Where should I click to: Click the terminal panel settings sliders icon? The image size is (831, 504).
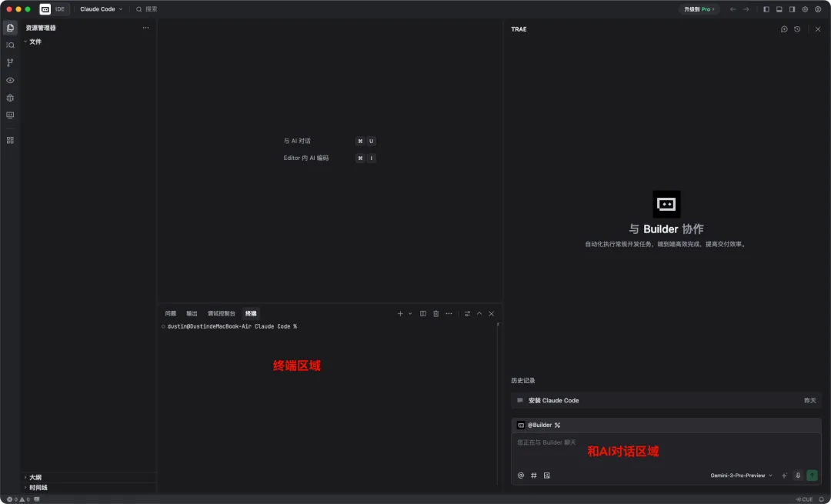tap(468, 314)
